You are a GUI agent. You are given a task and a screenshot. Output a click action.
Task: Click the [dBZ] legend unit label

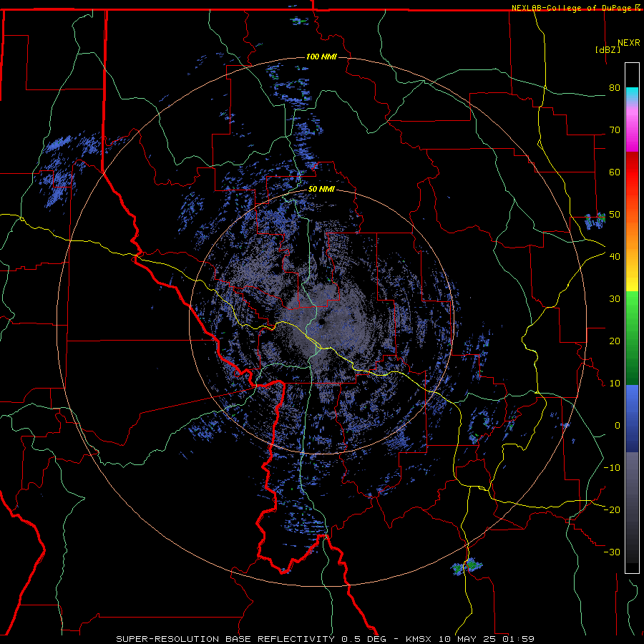[x=608, y=49]
